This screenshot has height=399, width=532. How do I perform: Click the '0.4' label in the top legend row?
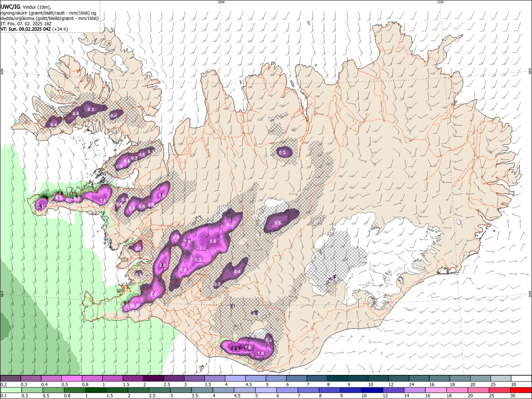[x=44, y=385]
